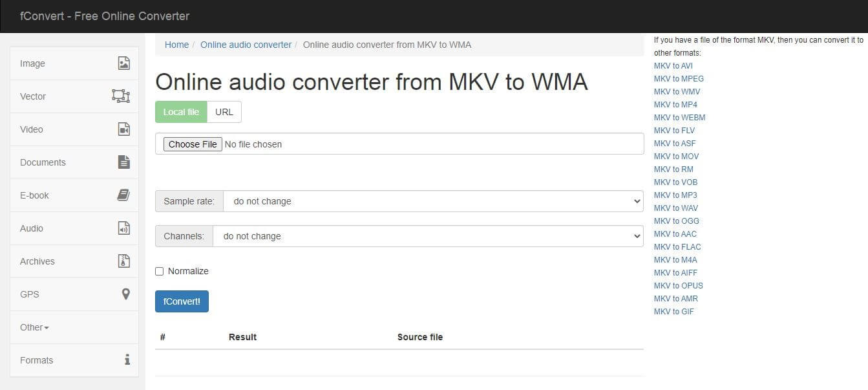Open the MKV to FLAC link
This screenshot has width=868, height=390.
tap(677, 247)
